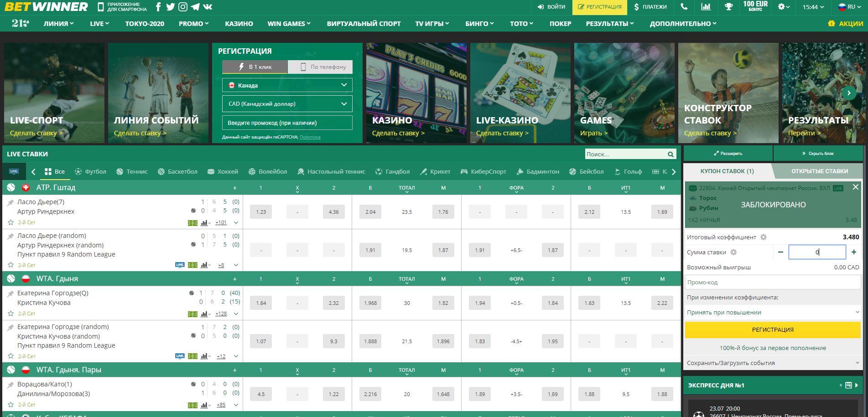Expand Сохранить/Загрузить события section
Screen dimensions: 868x417
(773, 363)
